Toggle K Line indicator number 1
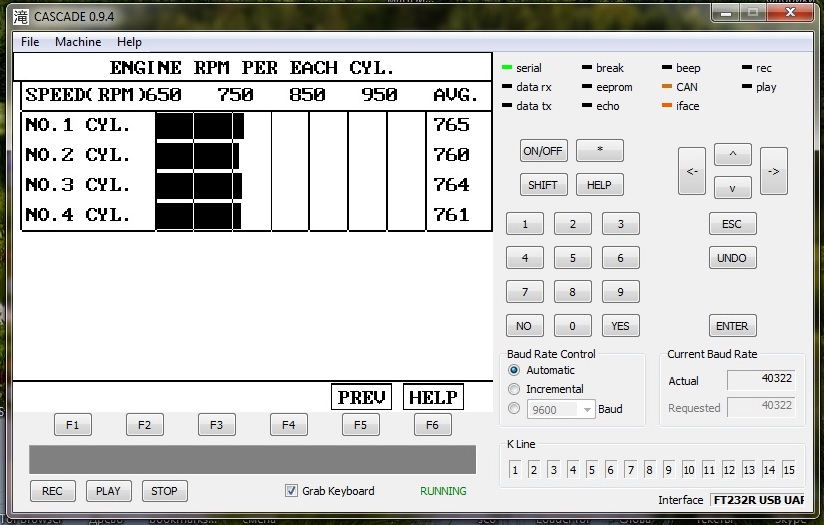Image resolution: width=824 pixels, height=525 pixels. point(515,469)
